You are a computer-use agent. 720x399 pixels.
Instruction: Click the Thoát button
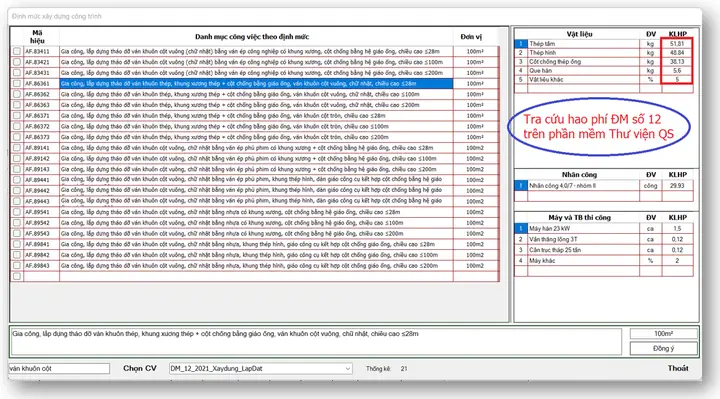click(678, 368)
